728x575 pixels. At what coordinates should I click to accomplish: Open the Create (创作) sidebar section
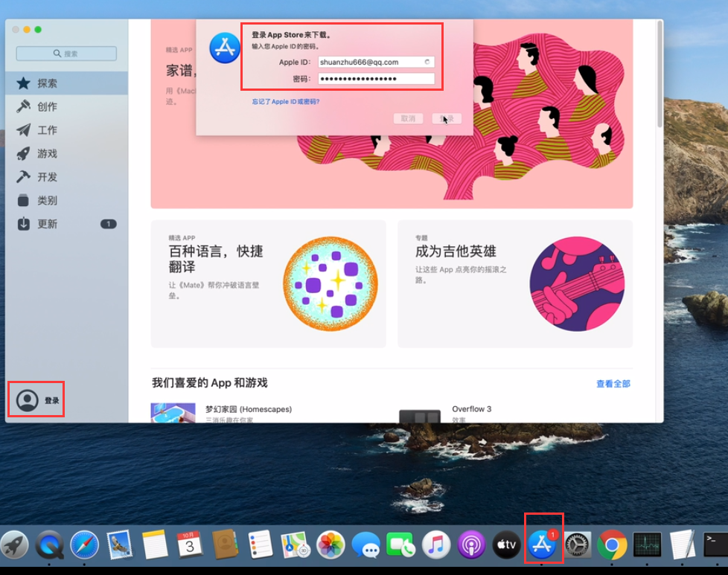coord(66,106)
